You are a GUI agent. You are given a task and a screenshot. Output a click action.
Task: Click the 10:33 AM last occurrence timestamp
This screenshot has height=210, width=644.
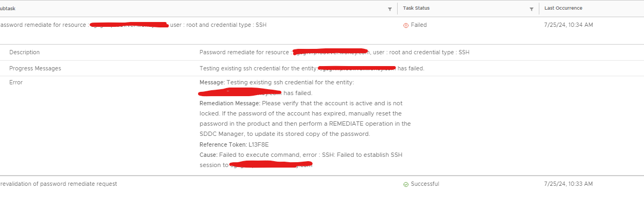point(568,184)
